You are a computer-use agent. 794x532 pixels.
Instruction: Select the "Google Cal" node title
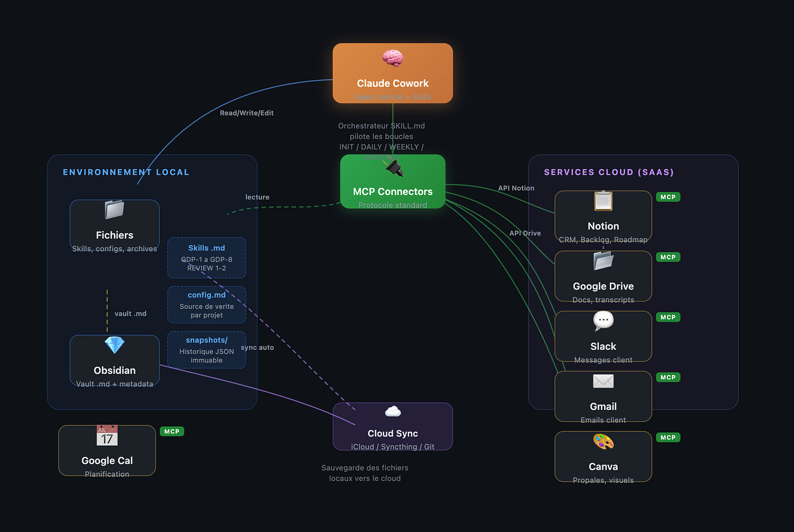coord(107,461)
